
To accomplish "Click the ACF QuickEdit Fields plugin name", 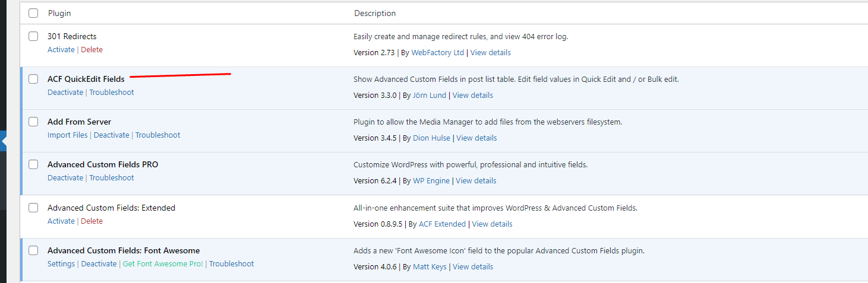I will [86, 79].
